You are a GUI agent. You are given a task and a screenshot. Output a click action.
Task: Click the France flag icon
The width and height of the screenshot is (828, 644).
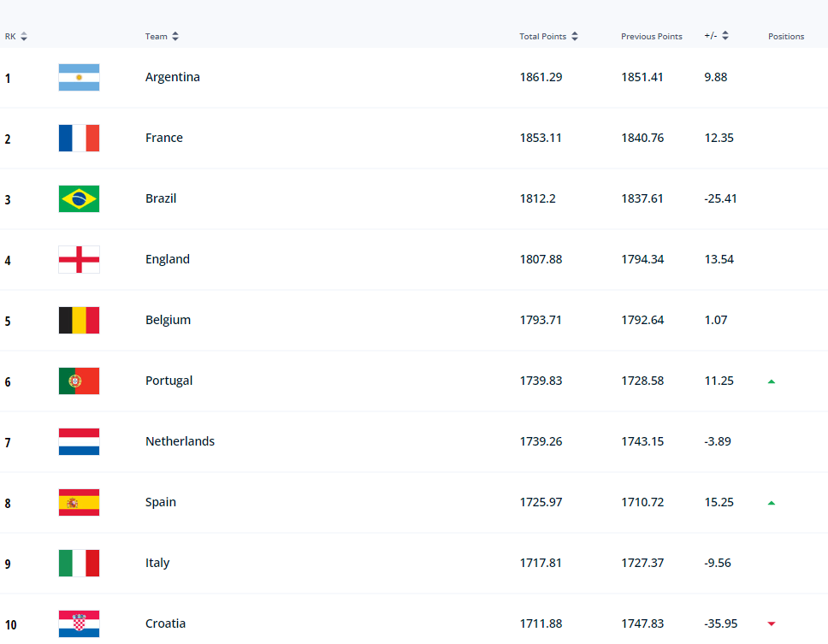click(x=79, y=139)
